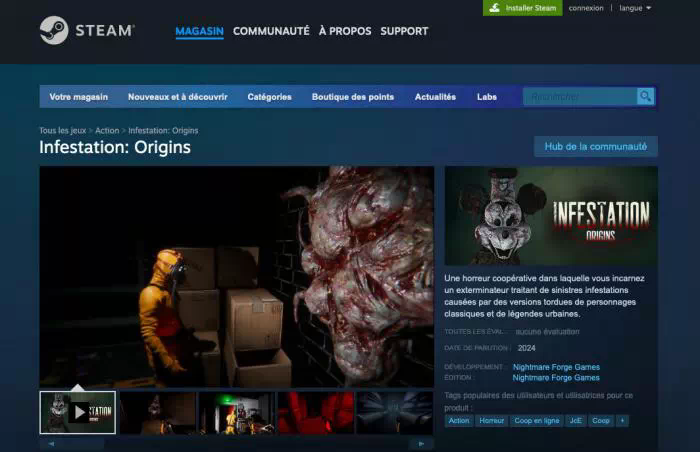Click the right arrow of thumbnail strip
The image size is (700, 452).
(x=421, y=444)
